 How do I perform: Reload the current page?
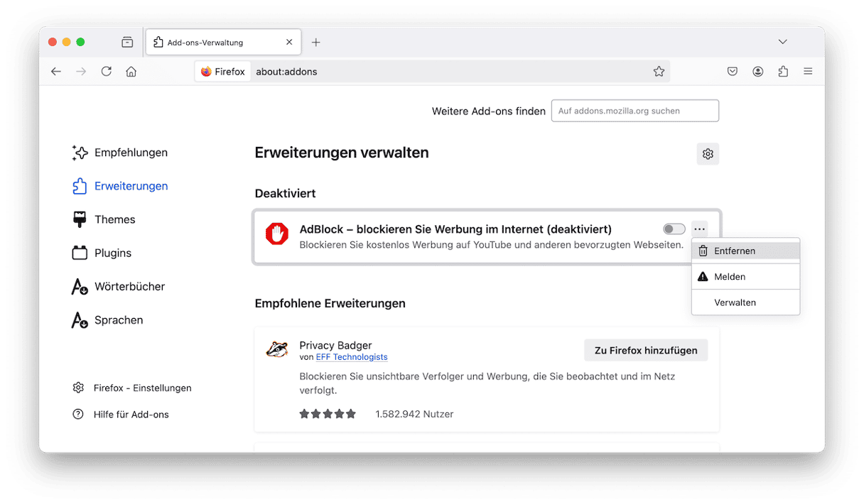tap(106, 72)
